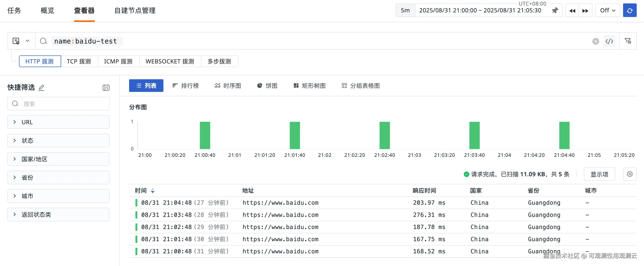Open the 08/31 21:03:48 record row

tap(383, 215)
